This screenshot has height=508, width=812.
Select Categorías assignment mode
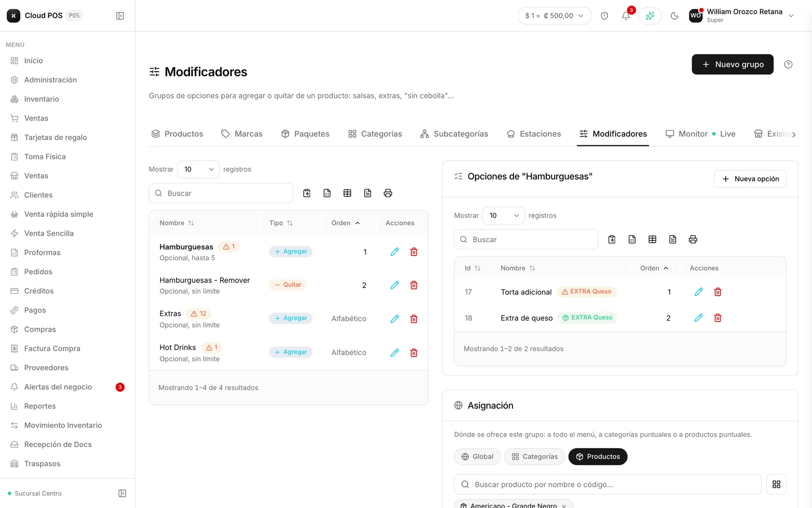point(534,457)
